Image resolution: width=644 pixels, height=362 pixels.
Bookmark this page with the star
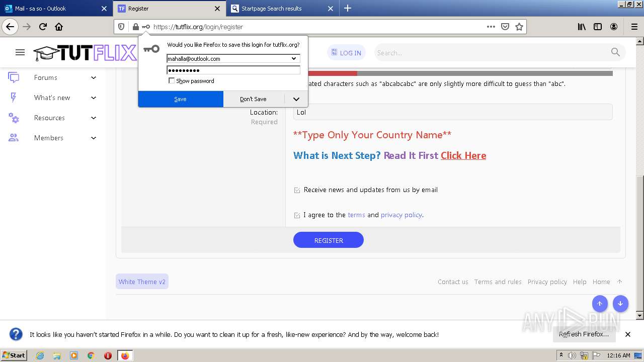tap(519, 27)
